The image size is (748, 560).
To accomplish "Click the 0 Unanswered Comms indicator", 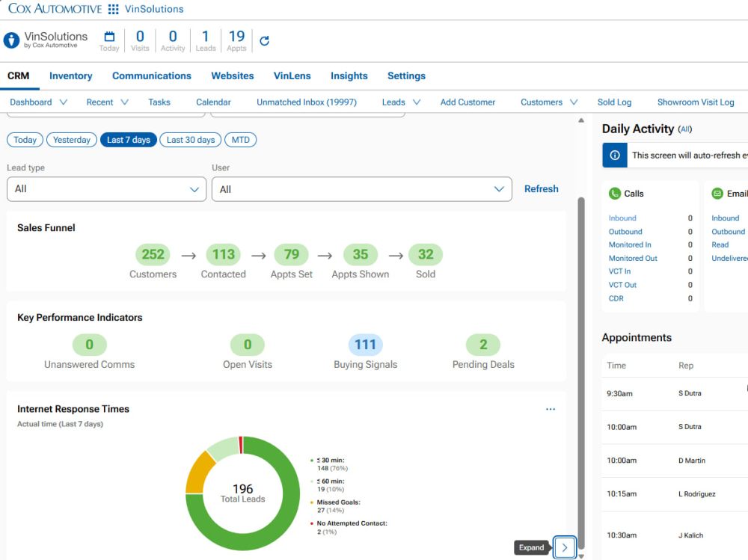I will (x=89, y=345).
